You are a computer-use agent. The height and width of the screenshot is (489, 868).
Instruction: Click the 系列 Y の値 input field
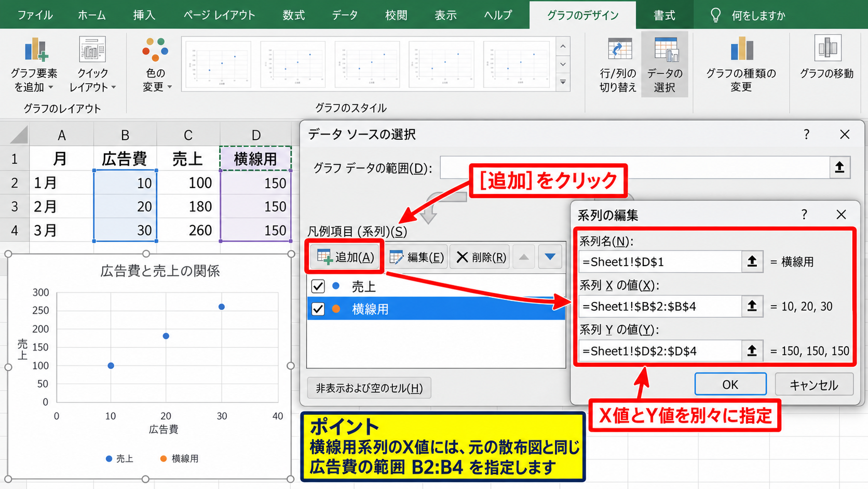[x=660, y=351]
